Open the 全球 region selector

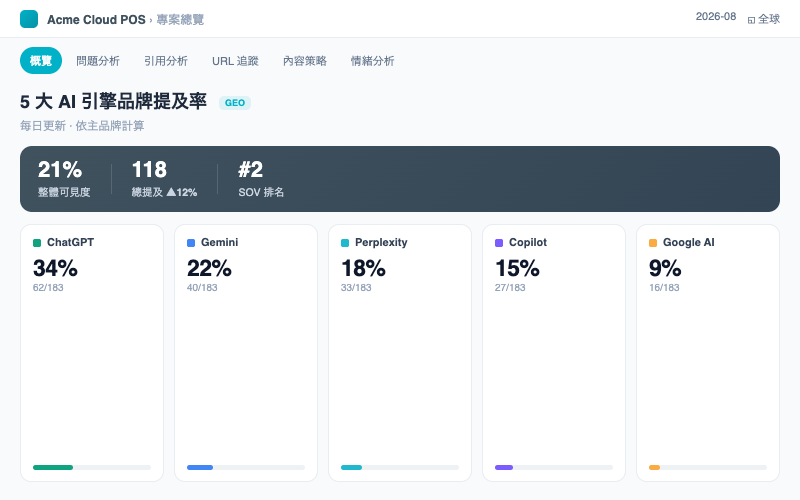point(764,19)
